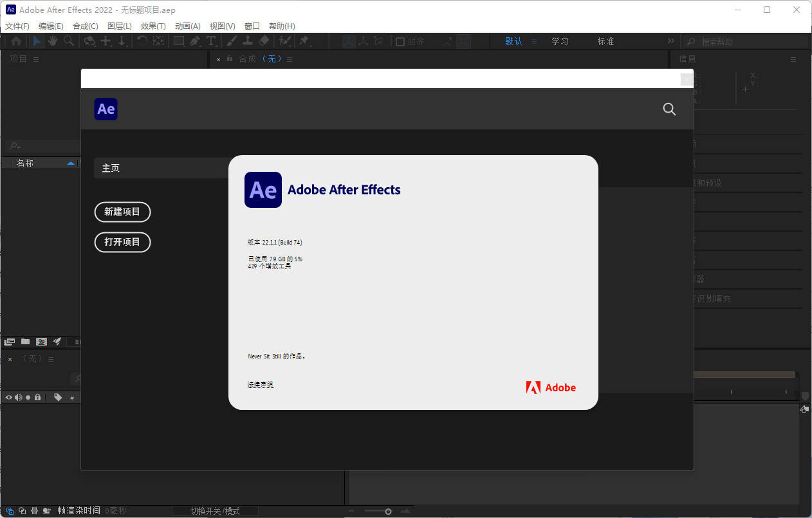The height and width of the screenshot is (518, 812).
Task: Click the new folder icon in Project panel
Action: click(x=25, y=342)
